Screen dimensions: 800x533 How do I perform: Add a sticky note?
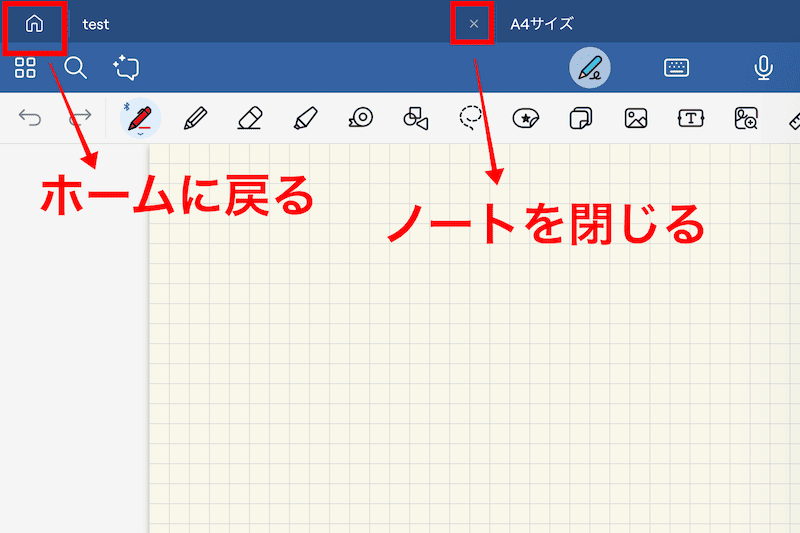click(581, 118)
